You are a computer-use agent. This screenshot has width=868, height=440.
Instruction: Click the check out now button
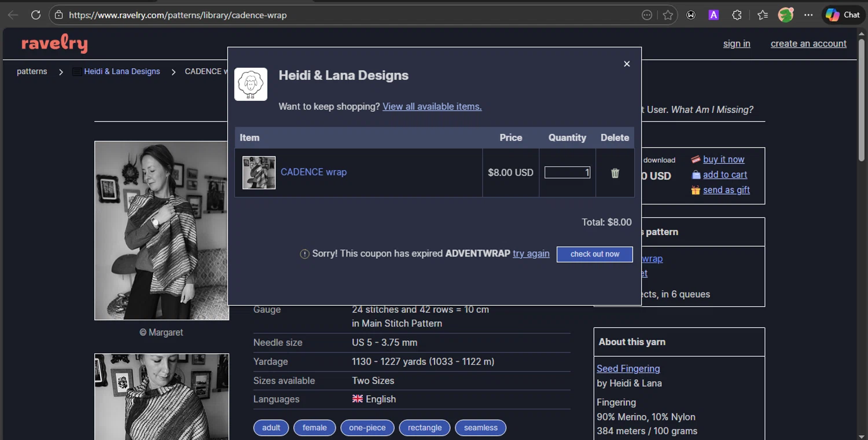pos(594,254)
